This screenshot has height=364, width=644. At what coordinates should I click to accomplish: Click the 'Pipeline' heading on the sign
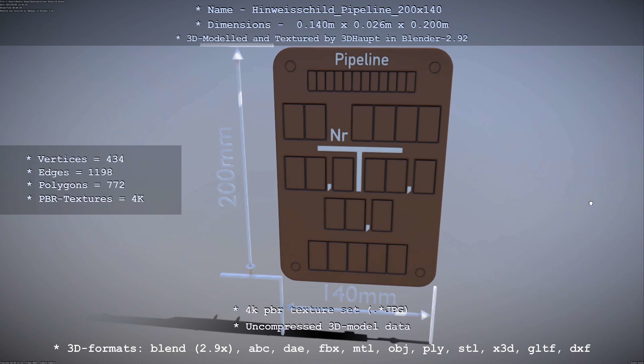[362, 60]
